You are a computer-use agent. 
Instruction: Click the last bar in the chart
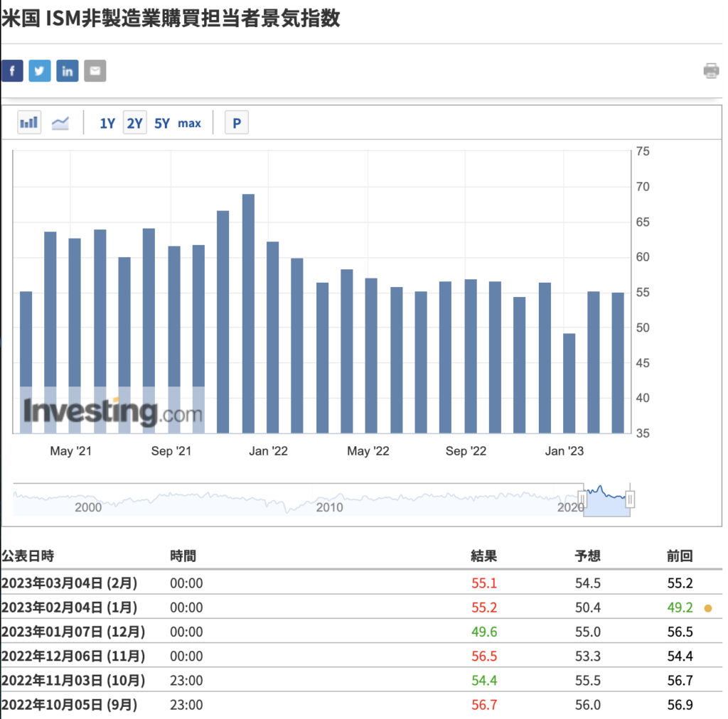pyautogui.click(x=618, y=363)
